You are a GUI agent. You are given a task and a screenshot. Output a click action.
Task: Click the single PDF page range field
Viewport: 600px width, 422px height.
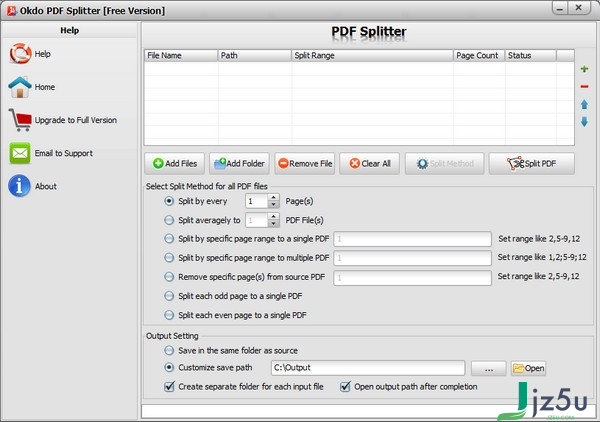(x=412, y=239)
